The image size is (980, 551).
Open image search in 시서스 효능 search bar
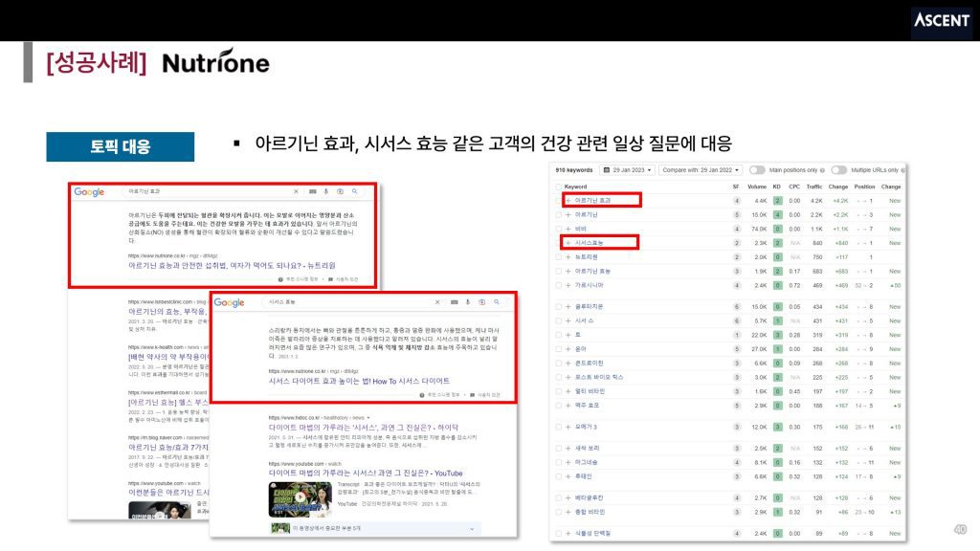point(482,302)
